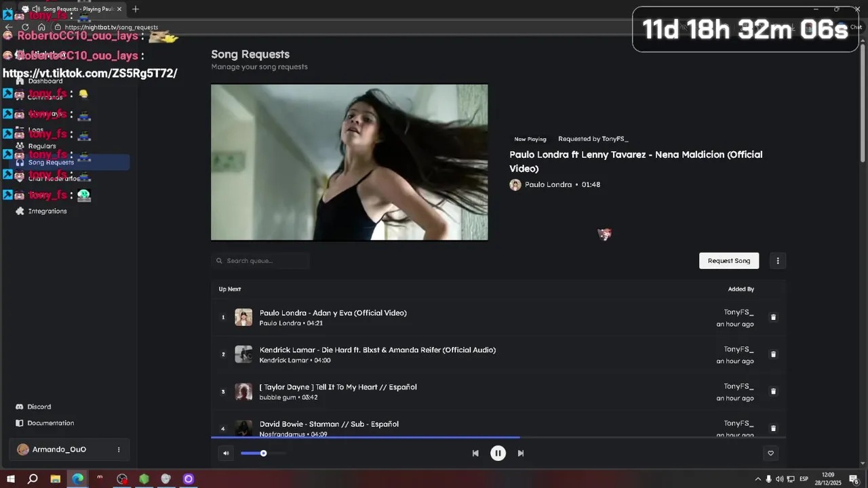Skip to the previous song
Screen dimensions: 868x488
(475, 453)
